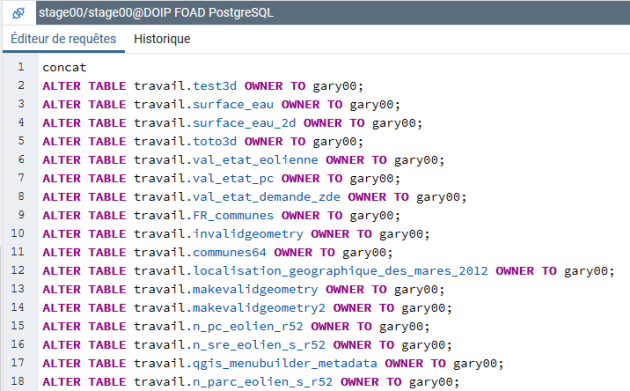Click table name n_sre_eolien_s_r52 in the query
Image resolution: width=630 pixels, height=391 pixels.
[259, 345]
